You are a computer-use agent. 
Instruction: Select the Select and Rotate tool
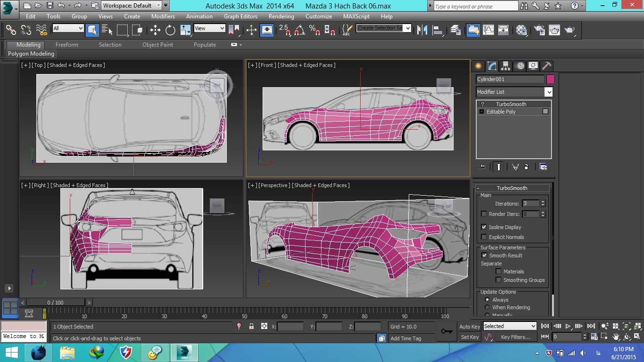pyautogui.click(x=170, y=30)
